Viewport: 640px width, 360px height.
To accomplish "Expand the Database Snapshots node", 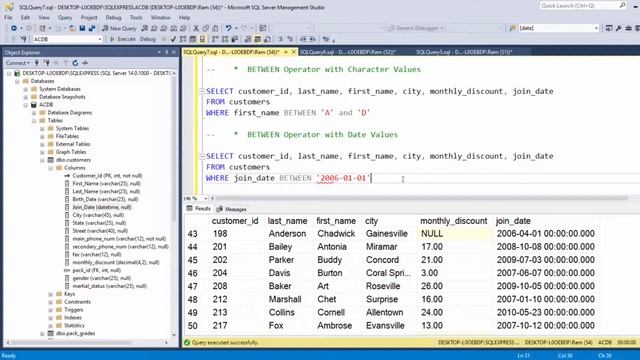I will [x=26, y=97].
